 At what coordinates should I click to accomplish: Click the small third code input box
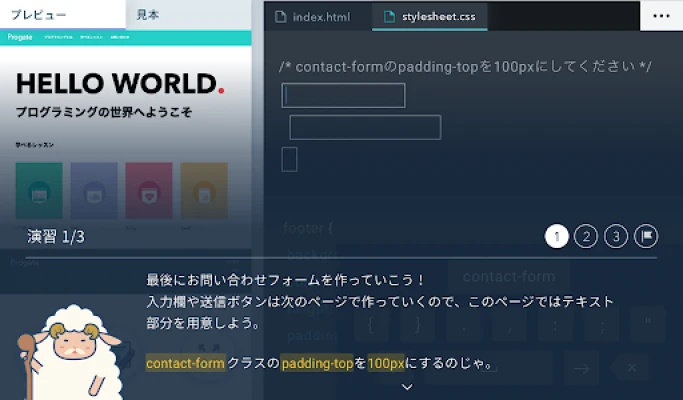point(289,159)
